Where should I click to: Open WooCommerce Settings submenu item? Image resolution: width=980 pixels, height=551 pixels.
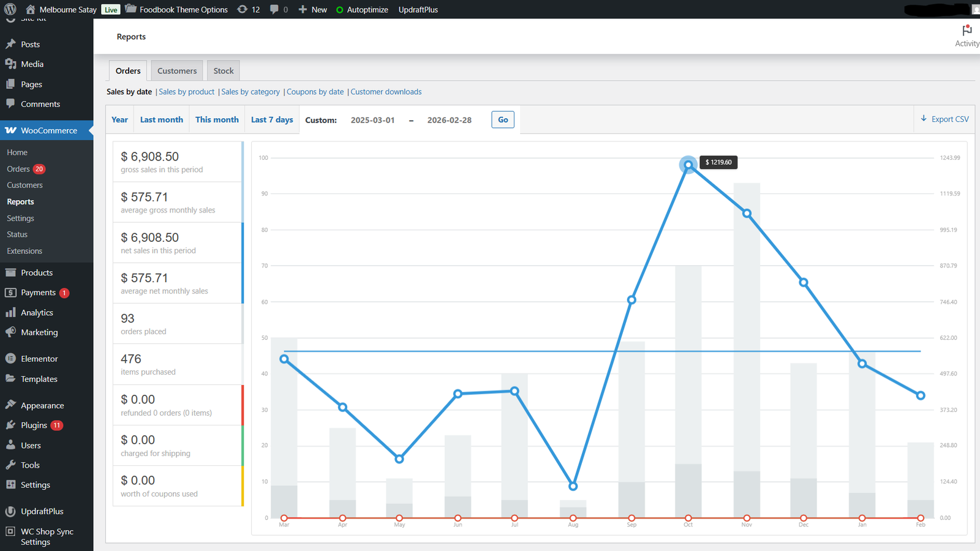point(20,218)
